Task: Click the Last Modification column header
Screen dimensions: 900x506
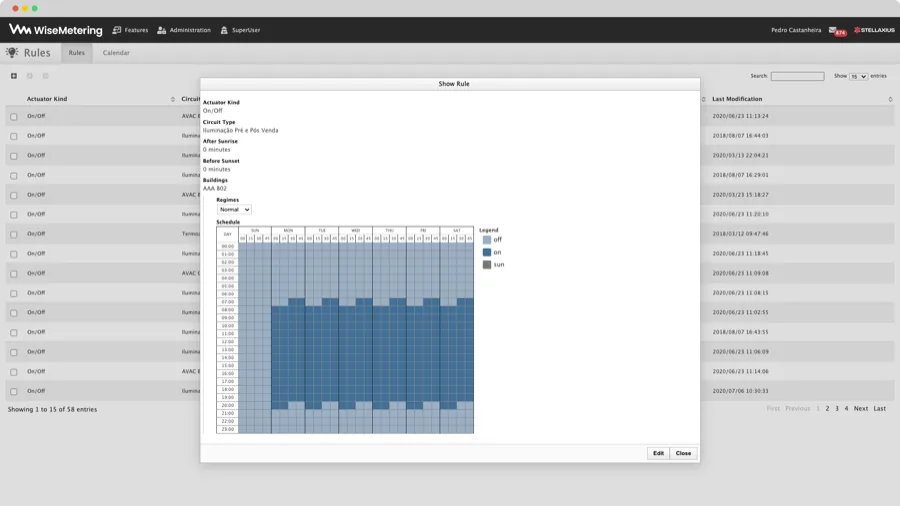Action: 737,99
